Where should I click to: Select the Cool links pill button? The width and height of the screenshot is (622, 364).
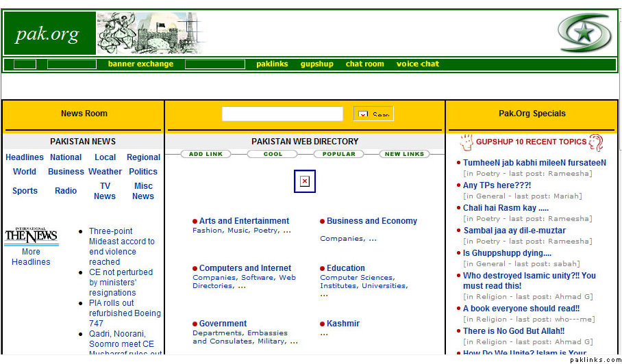click(x=273, y=155)
